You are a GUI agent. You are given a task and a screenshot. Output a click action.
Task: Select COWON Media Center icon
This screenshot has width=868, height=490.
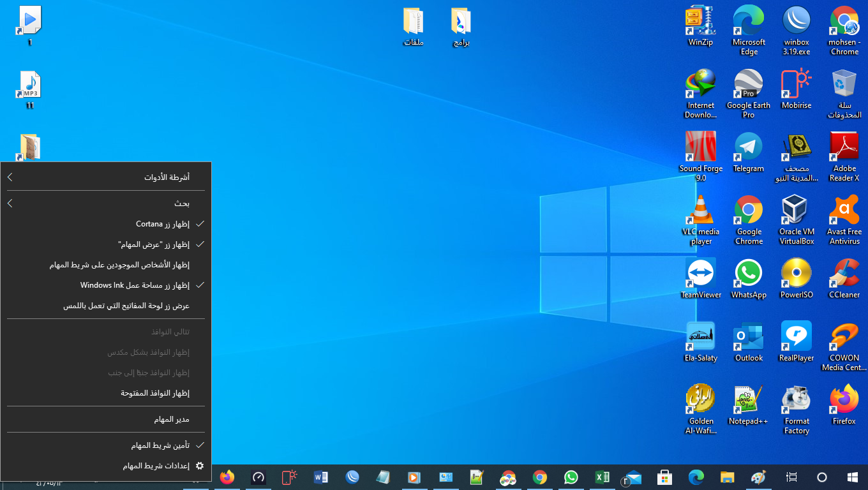(x=844, y=346)
